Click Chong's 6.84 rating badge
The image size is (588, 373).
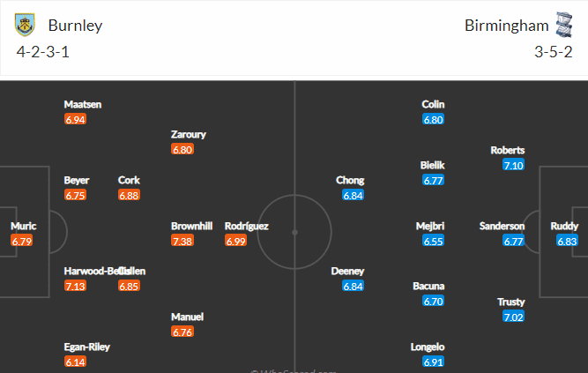pyautogui.click(x=353, y=195)
